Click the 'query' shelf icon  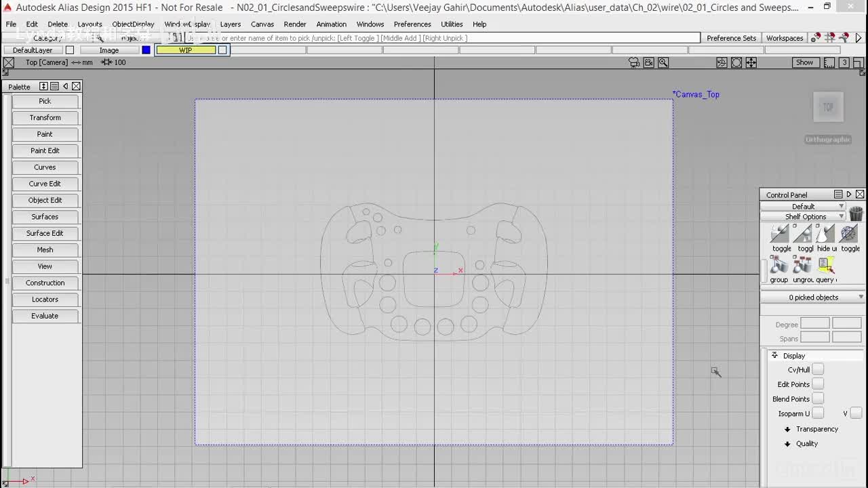pyautogui.click(x=826, y=266)
